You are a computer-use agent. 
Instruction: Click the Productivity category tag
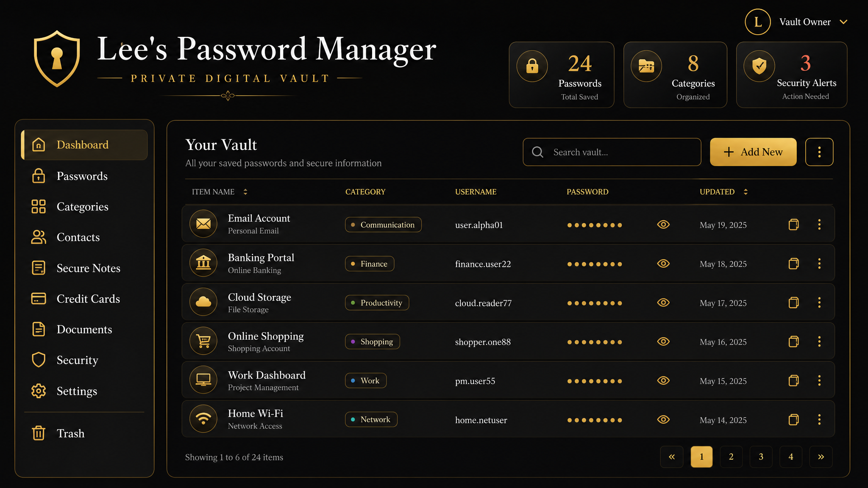(377, 302)
